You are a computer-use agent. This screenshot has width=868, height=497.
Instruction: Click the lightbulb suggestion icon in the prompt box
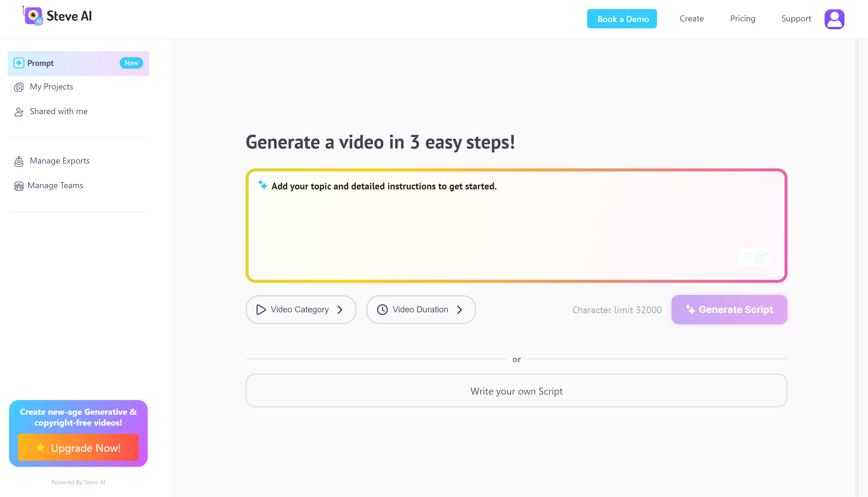[747, 257]
